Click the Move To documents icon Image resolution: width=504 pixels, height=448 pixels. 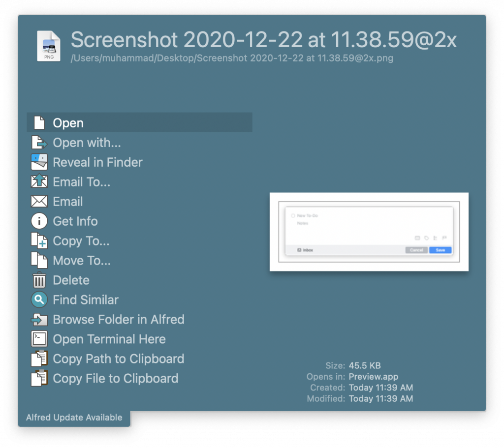[39, 260]
